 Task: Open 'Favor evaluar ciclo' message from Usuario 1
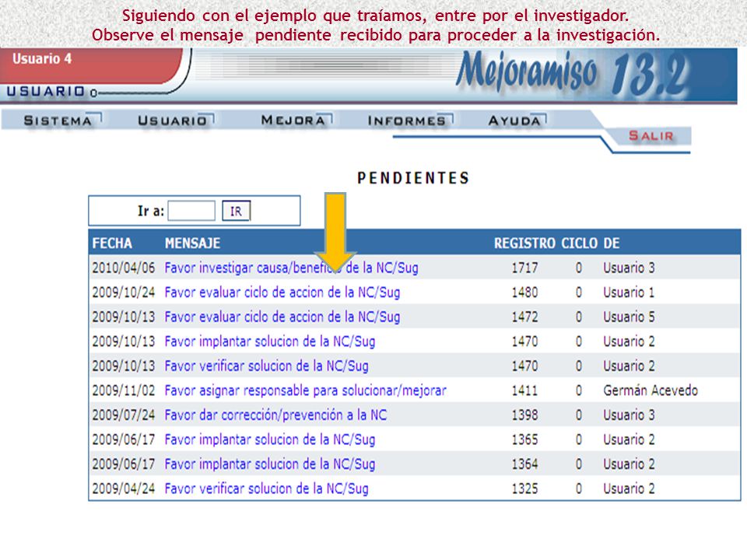(x=282, y=292)
